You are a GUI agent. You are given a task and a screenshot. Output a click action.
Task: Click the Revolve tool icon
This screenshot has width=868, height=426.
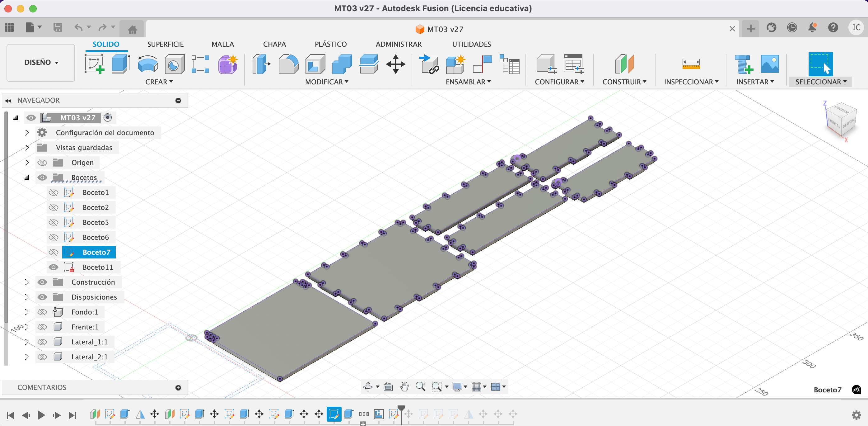coord(147,64)
